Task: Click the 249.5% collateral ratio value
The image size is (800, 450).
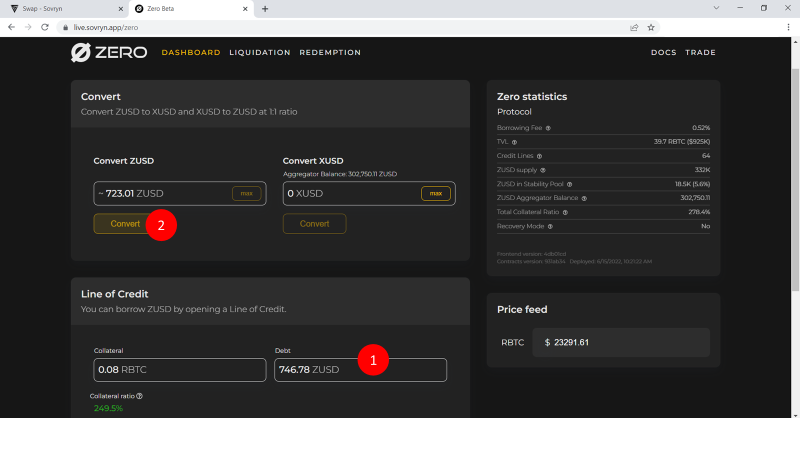Action: coord(108,408)
